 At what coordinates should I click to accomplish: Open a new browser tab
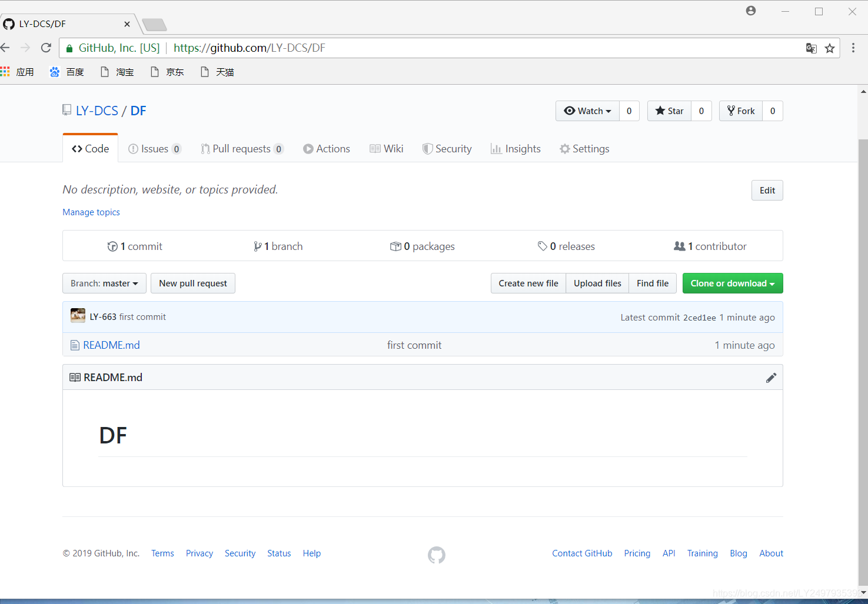click(x=155, y=25)
